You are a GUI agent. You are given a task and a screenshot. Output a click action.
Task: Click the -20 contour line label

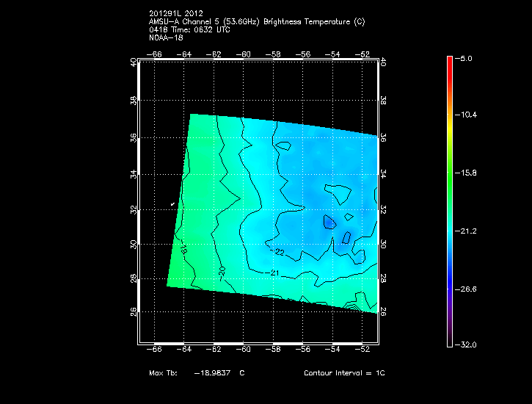click(222, 271)
